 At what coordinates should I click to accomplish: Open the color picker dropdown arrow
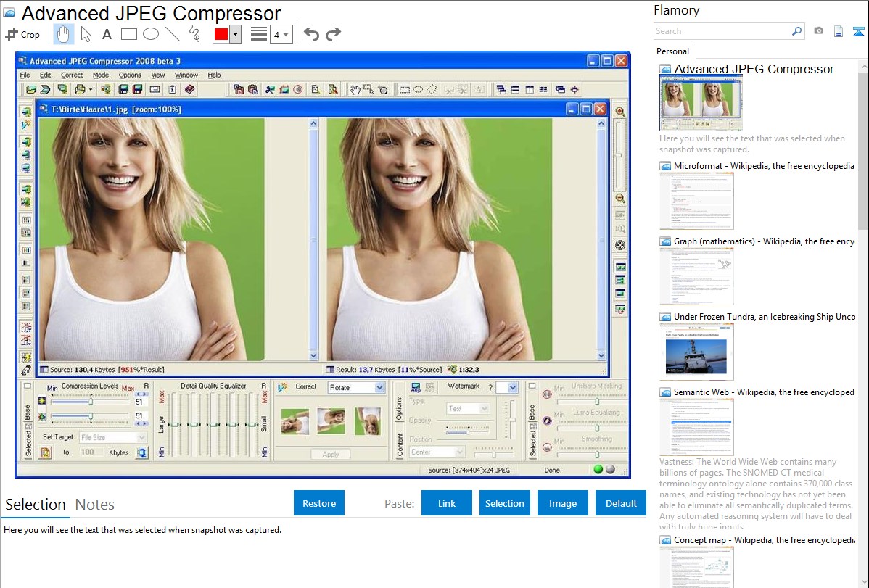click(236, 34)
